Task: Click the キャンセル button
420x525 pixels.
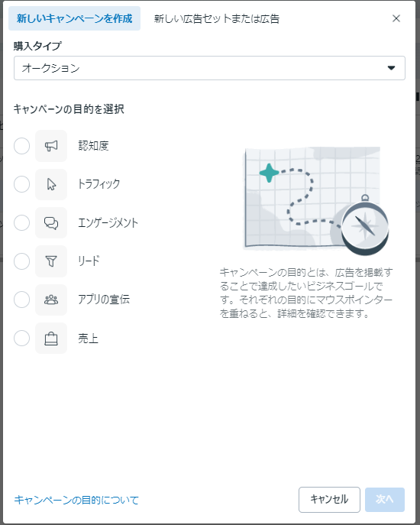Action: coord(329,500)
